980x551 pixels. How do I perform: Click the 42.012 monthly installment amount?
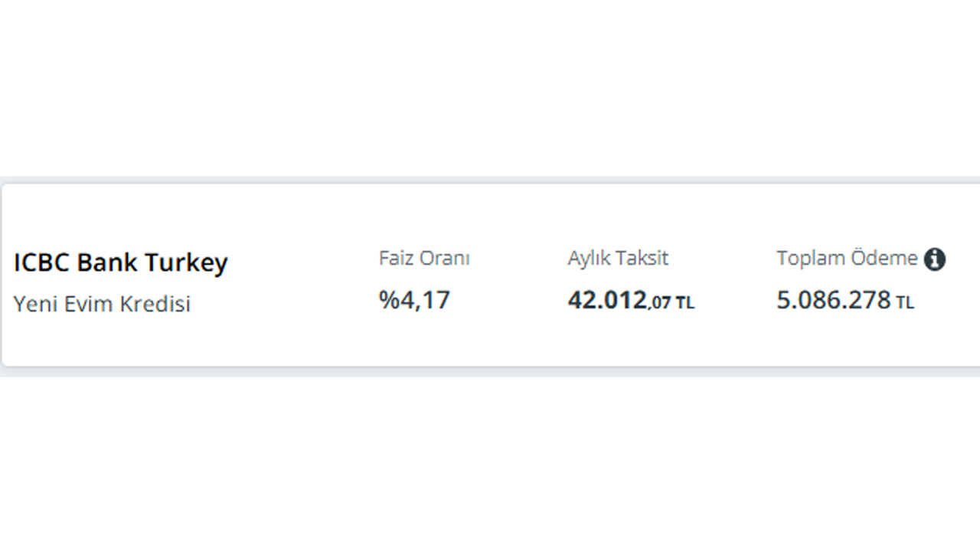point(607,300)
